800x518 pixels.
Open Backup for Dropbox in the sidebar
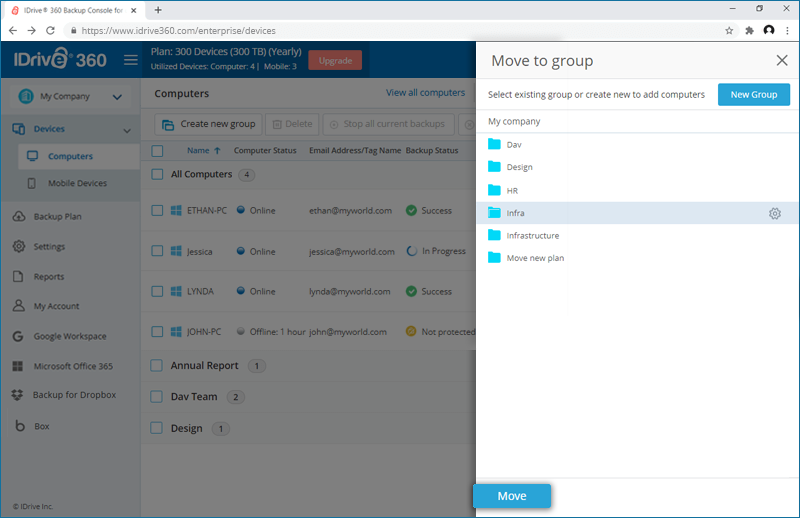click(74, 395)
